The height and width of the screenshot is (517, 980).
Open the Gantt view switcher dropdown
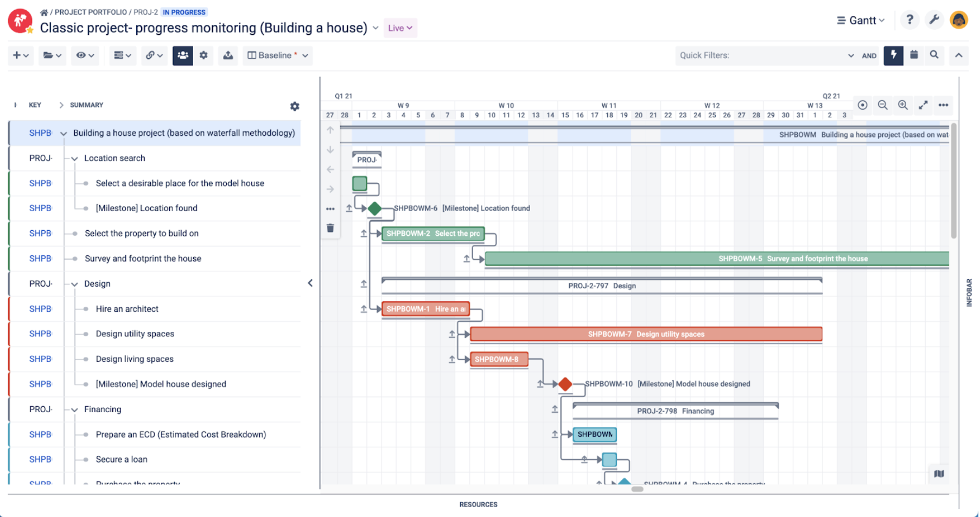[860, 20]
